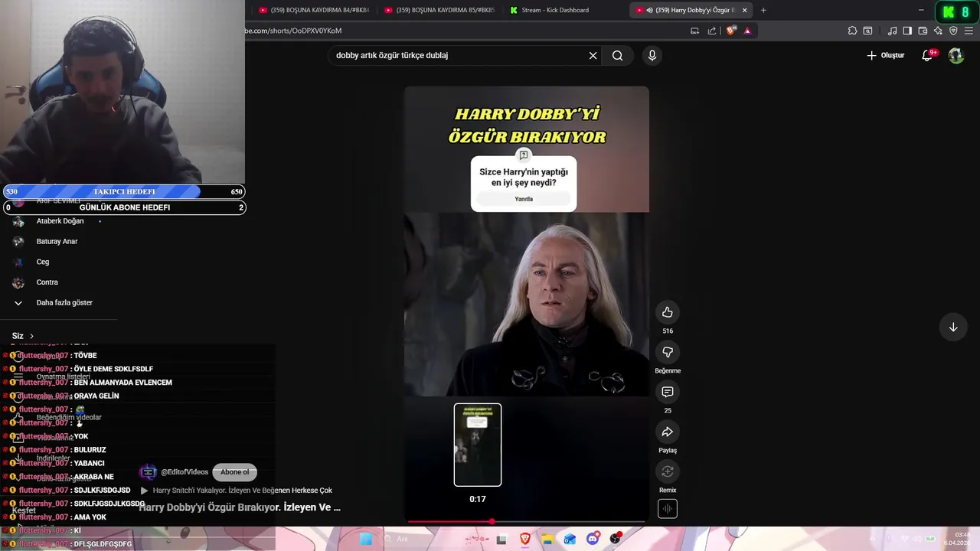Open Harry Snitch'i Yakalıyor related video link
The height and width of the screenshot is (551, 980).
(237, 491)
